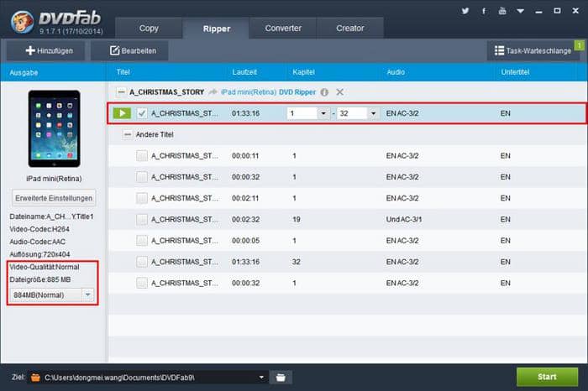Open the end chapter dropdown showing 32

point(373,113)
